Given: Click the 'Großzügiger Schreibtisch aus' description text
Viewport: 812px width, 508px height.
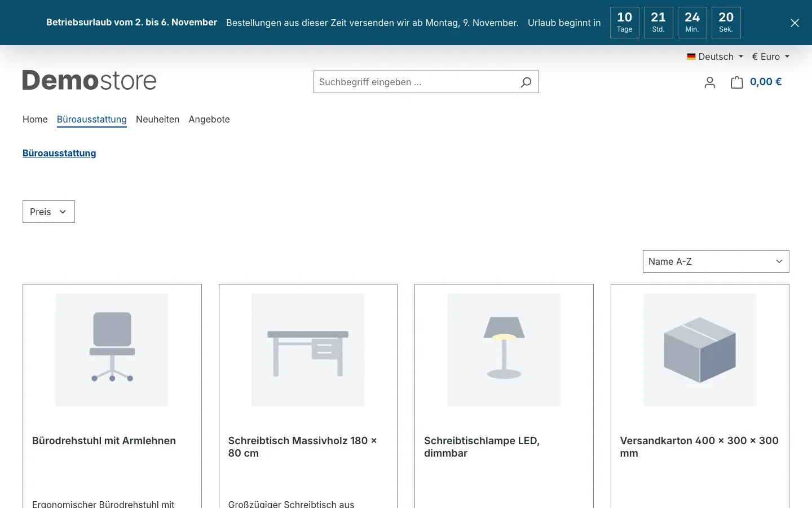Looking at the screenshot, I should (291, 503).
